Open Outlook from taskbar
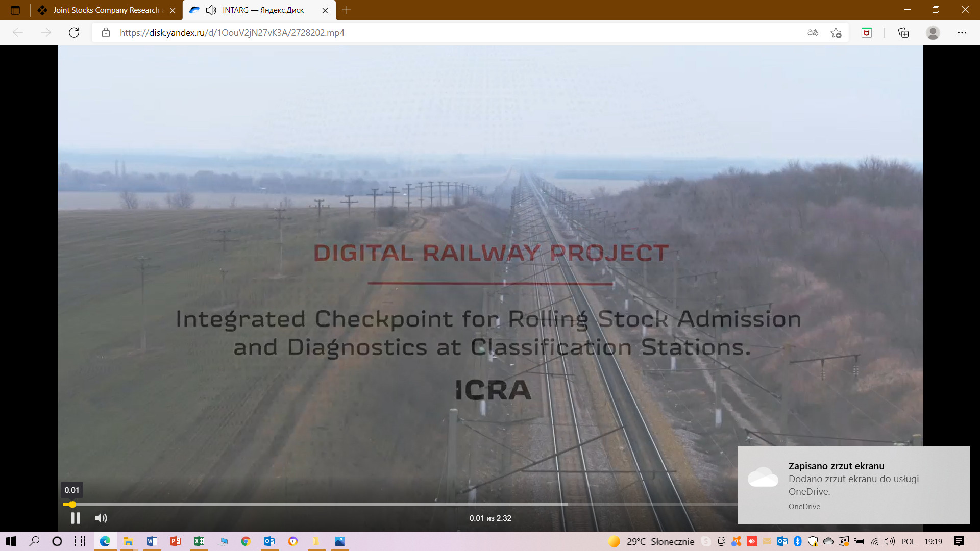This screenshot has height=551, width=980. point(269,541)
